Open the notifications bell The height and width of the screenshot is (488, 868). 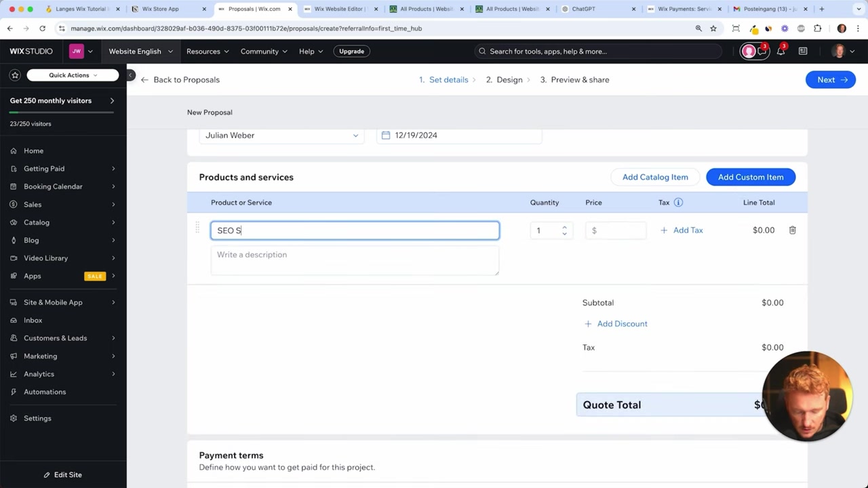pyautogui.click(x=781, y=52)
